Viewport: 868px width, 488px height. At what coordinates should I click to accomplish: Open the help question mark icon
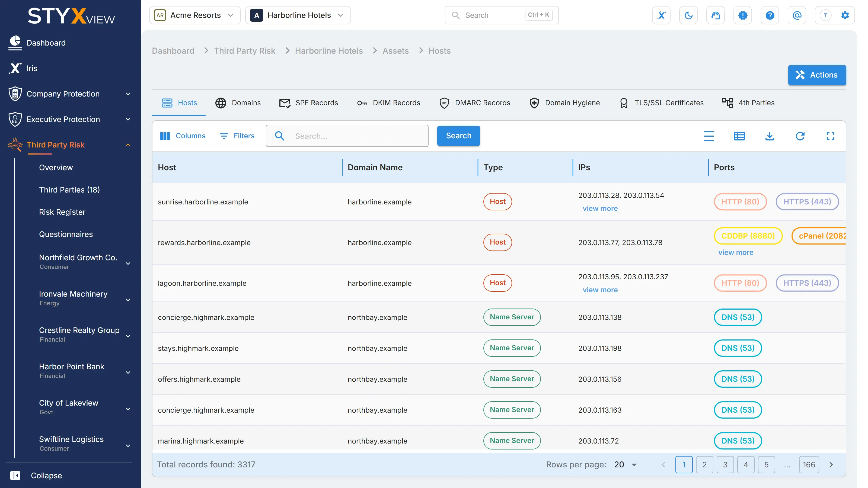click(x=770, y=15)
